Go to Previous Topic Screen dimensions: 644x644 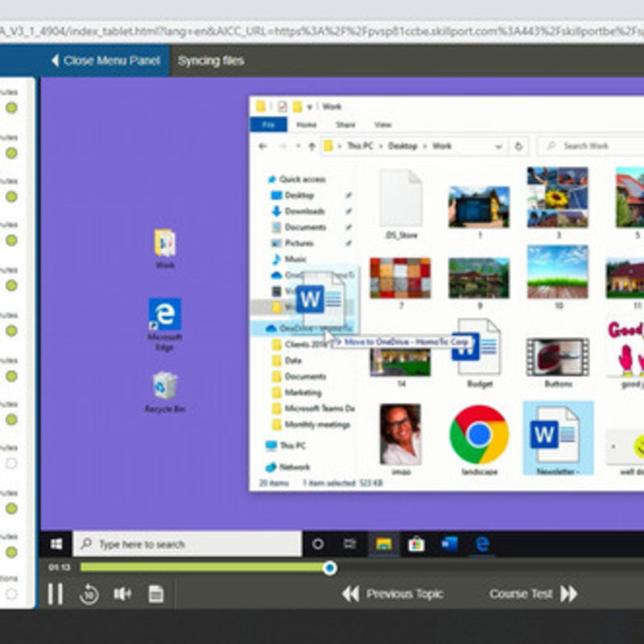pos(393,594)
